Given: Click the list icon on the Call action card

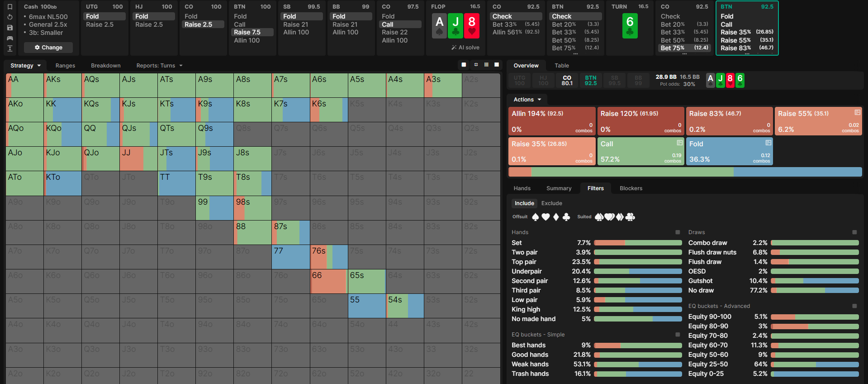Looking at the screenshot, I should pyautogui.click(x=679, y=143).
